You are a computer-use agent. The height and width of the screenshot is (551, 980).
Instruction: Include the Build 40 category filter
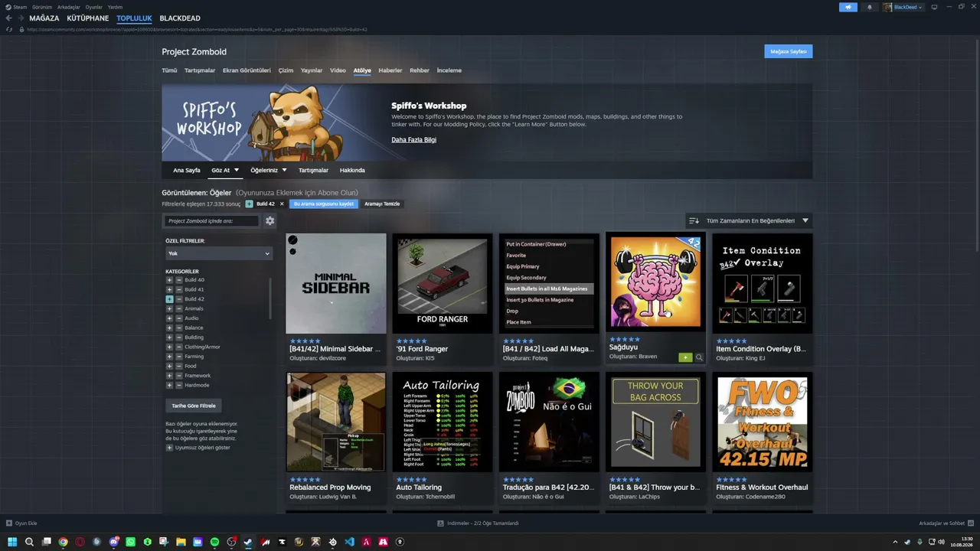pos(169,280)
